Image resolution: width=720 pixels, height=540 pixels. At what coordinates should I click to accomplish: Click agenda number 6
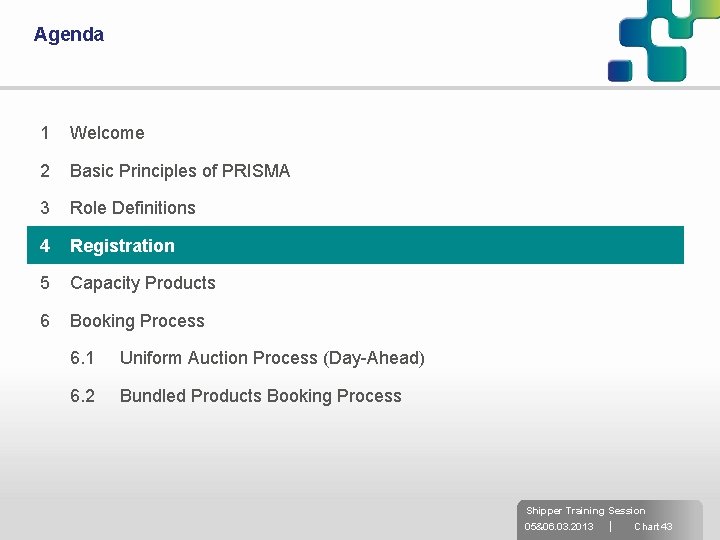coord(45,321)
